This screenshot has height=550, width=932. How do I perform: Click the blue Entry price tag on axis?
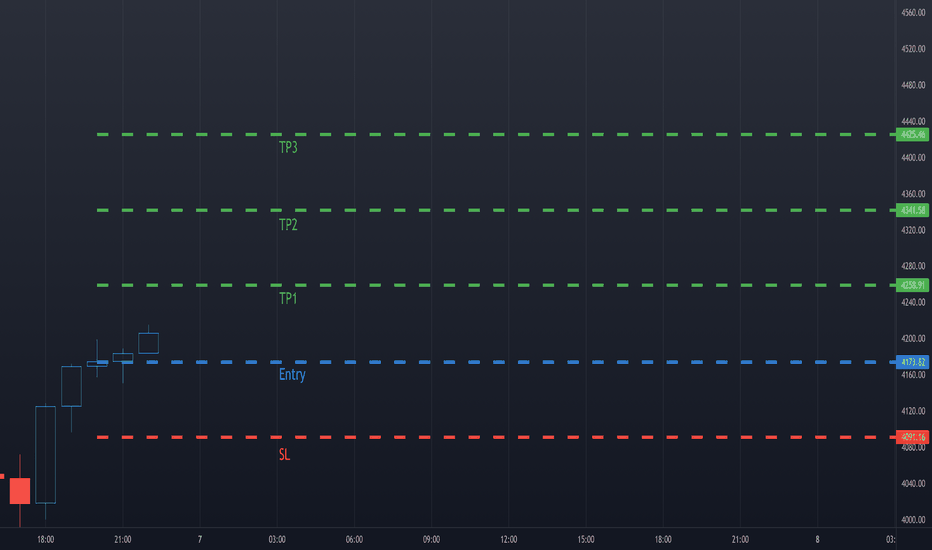pos(912,362)
